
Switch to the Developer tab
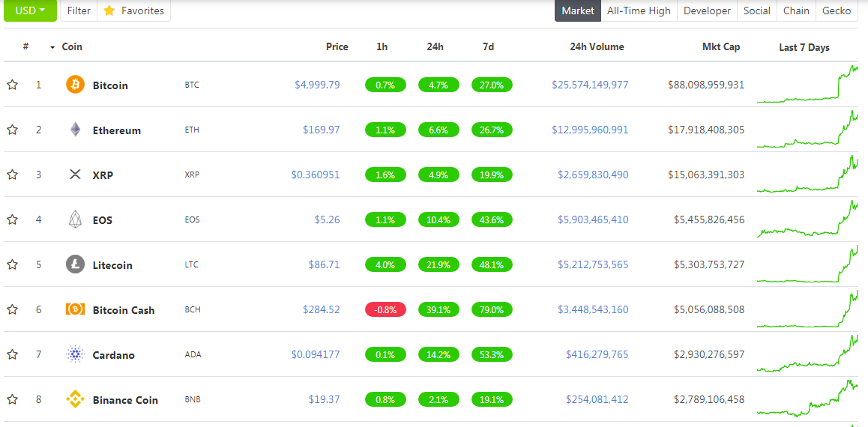click(707, 10)
